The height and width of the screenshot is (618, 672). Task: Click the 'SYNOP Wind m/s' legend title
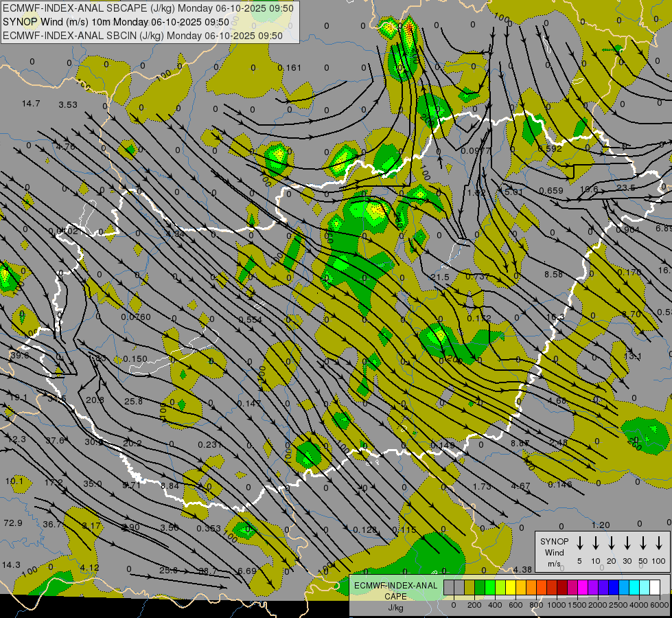tap(554, 553)
